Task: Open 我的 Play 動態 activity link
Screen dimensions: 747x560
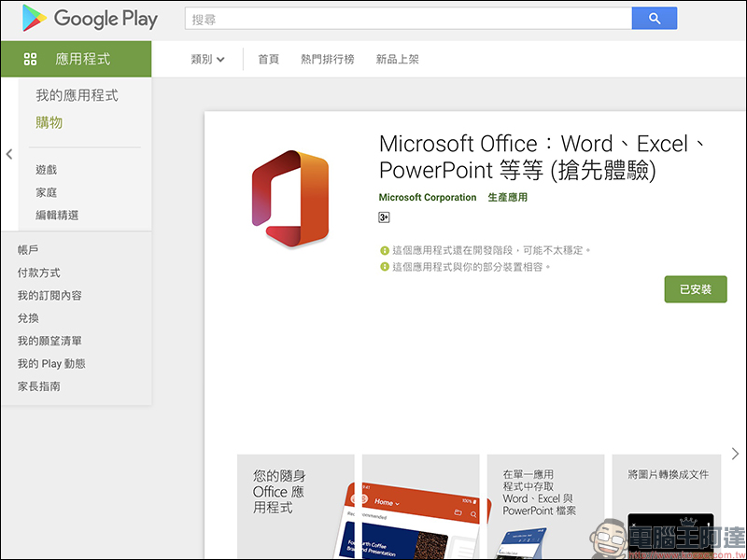Action: coord(51,364)
